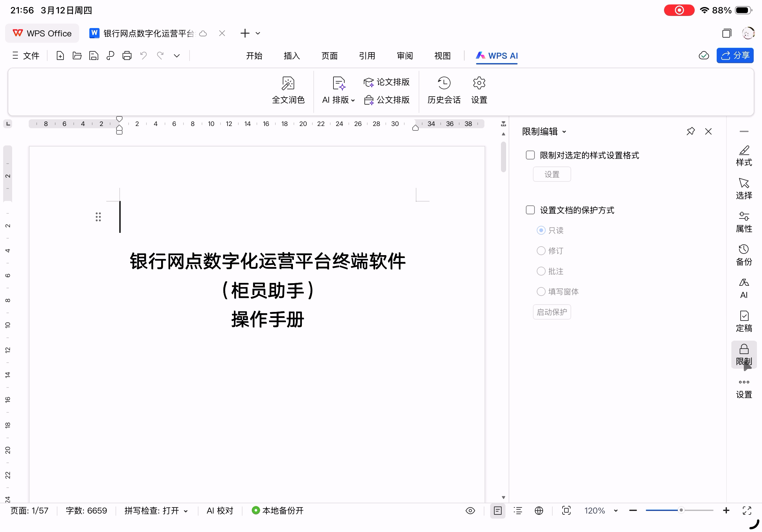Viewport: 762px width, 532px height.
Task: Open 历史会话 history icon
Action: click(x=444, y=83)
